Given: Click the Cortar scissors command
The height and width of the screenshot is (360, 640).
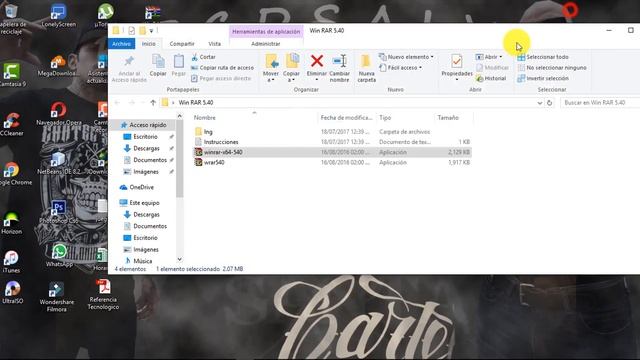Looking at the screenshot, I should (x=203, y=57).
